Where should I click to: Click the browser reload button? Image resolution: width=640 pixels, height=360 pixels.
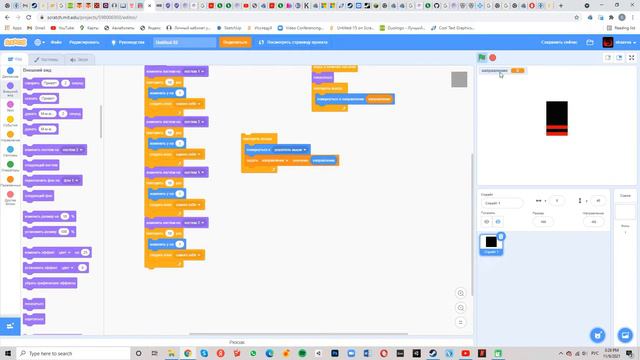(x=29, y=17)
